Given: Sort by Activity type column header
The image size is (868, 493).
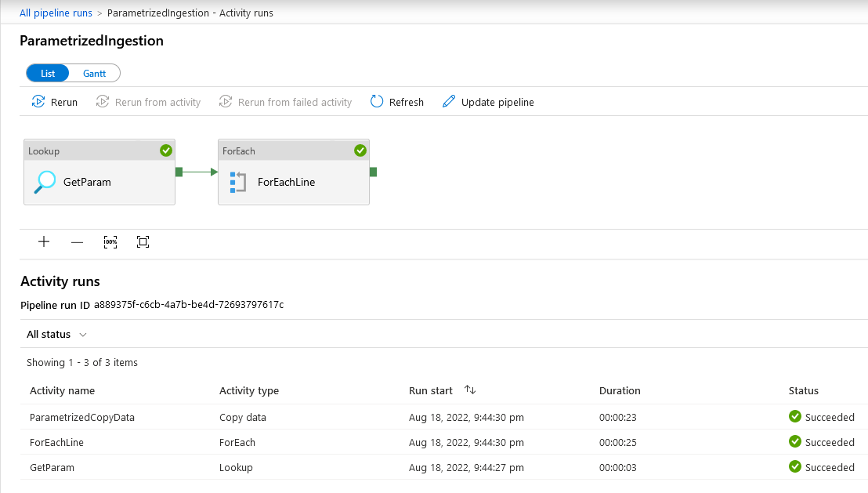Looking at the screenshot, I should (x=249, y=390).
